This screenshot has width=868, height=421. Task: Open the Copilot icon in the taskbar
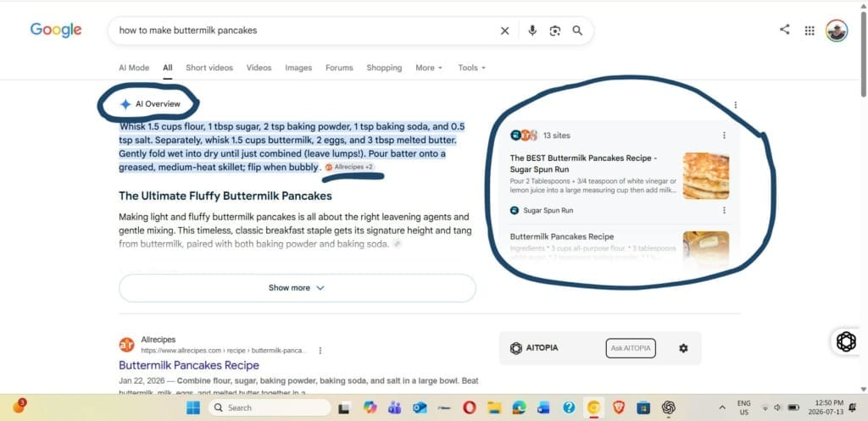click(x=370, y=407)
